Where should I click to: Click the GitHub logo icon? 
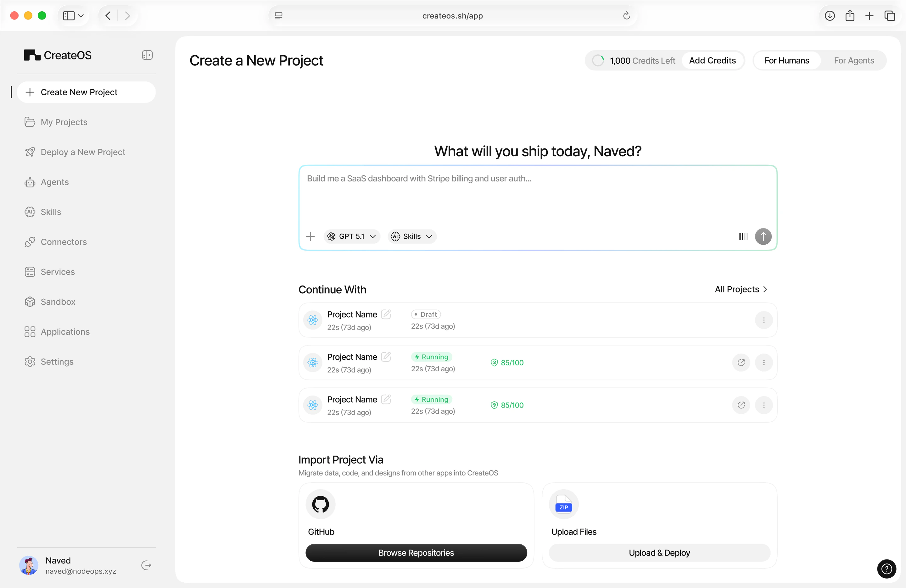(321, 504)
